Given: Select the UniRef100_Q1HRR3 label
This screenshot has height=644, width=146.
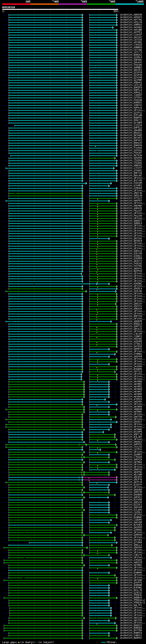Looking at the screenshot, I should click(131, 454).
